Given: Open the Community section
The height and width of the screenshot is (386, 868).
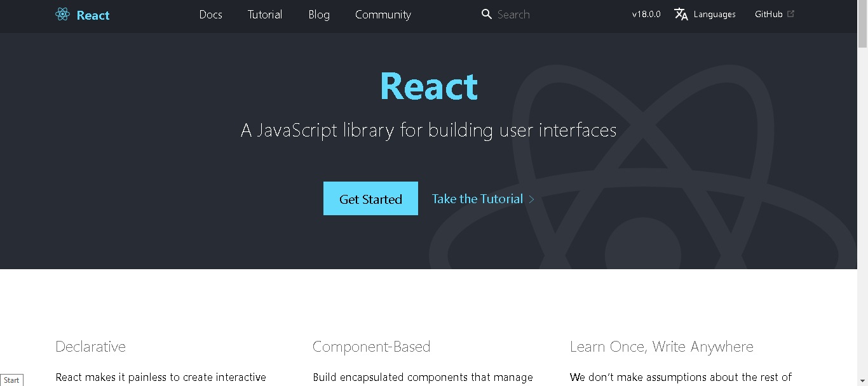Looking at the screenshot, I should (x=383, y=14).
